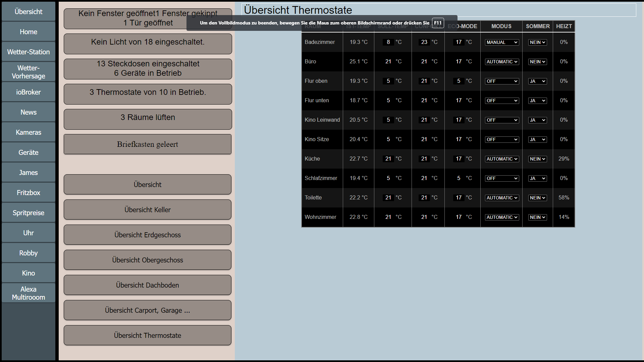Click the Übersicht Dachboden button
The width and height of the screenshot is (644, 362).
pyautogui.click(x=148, y=285)
